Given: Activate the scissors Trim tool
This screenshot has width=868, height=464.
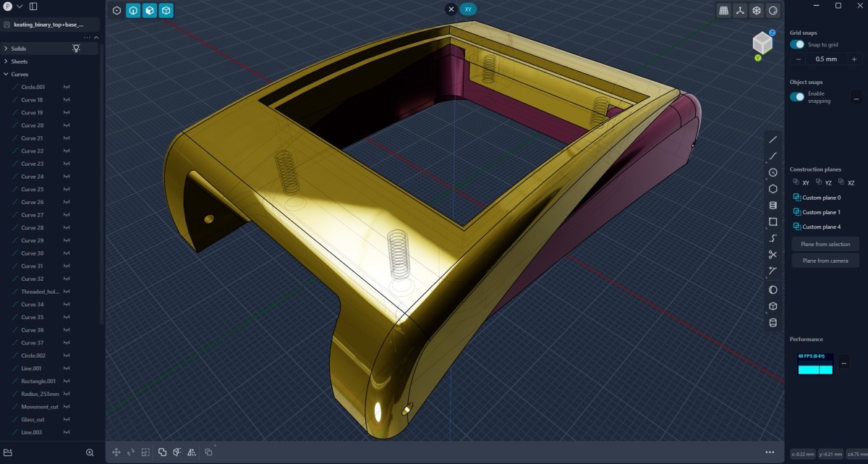Looking at the screenshot, I should point(773,254).
